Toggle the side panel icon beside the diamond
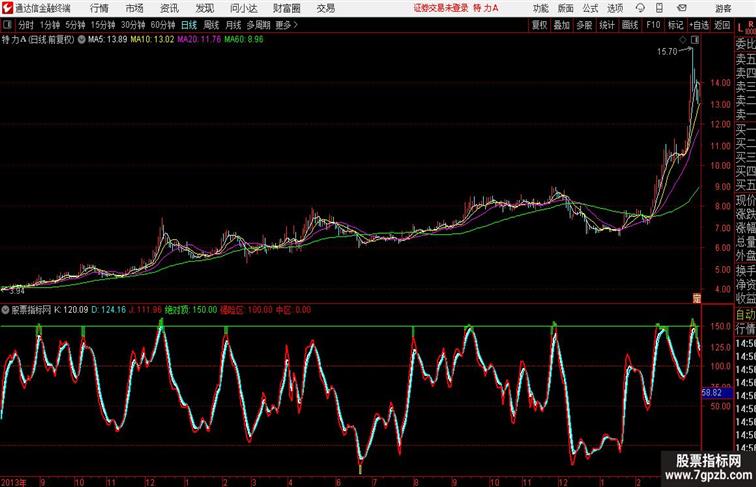756x487 pixels. (695, 40)
